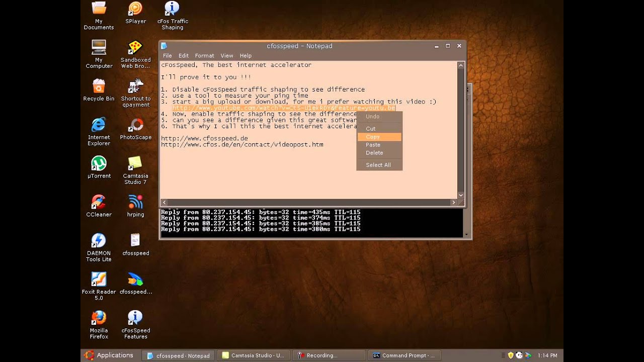Launch the Internet Explorer desktop icon
Viewport: 644px width, 362px height.
pyautogui.click(x=99, y=132)
